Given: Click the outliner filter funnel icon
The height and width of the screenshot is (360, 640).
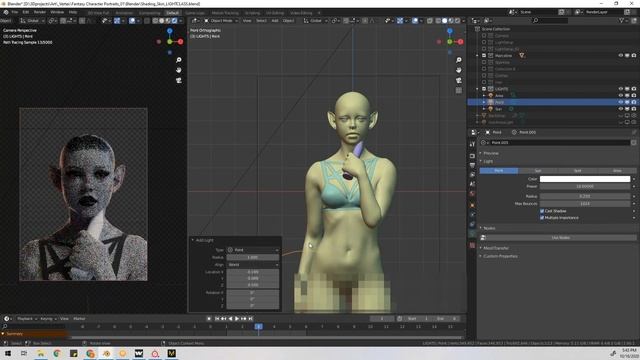Looking at the screenshot, I should click(x=622, y=20).
